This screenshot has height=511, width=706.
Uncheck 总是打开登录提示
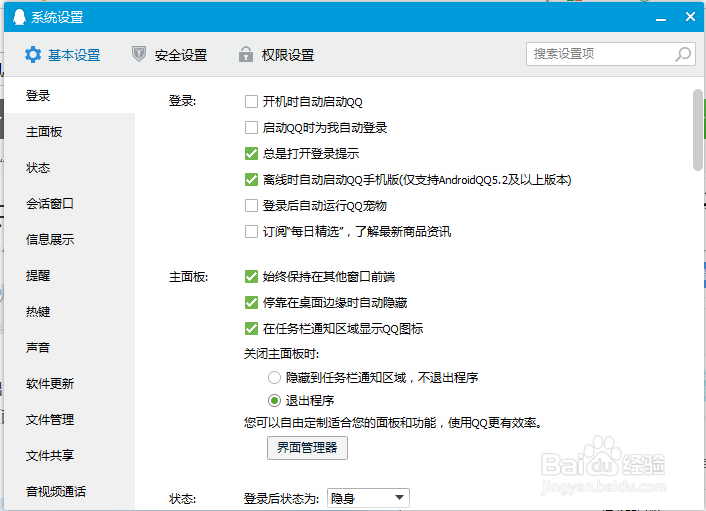click(251, 154)
